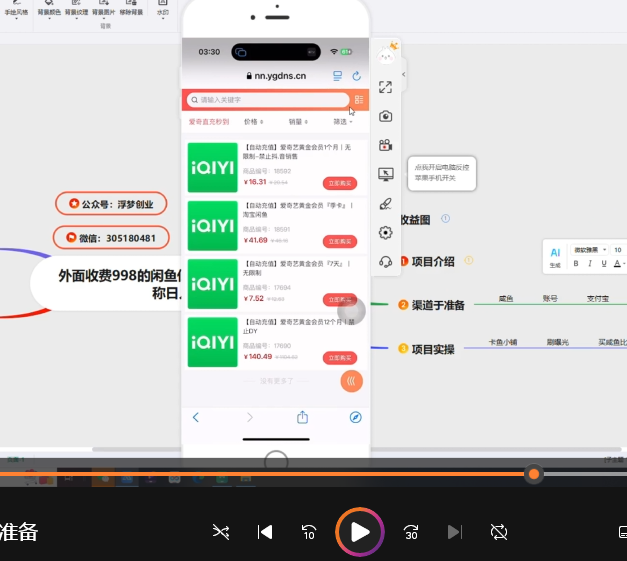Select the brush annotation tool
Viewport: 627px width, 561px height.
tap(385, 204)
